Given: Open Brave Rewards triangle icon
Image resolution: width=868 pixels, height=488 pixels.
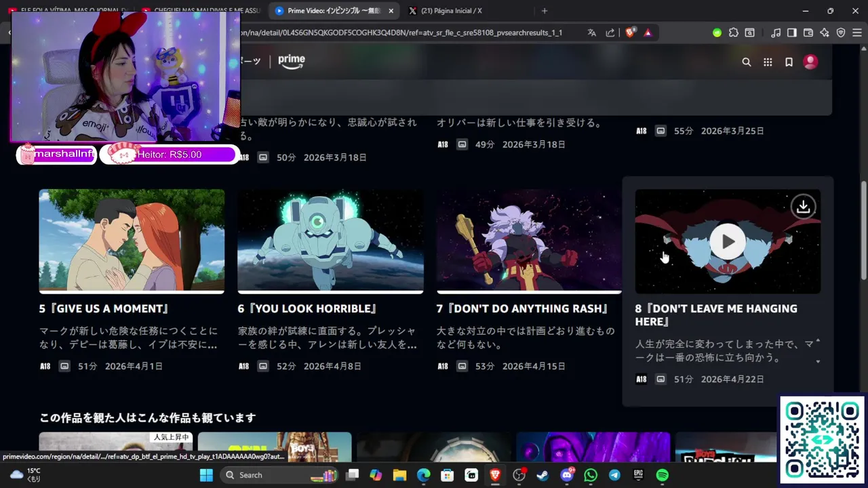Looking at the screenshot, I should [x=648, y=33].
